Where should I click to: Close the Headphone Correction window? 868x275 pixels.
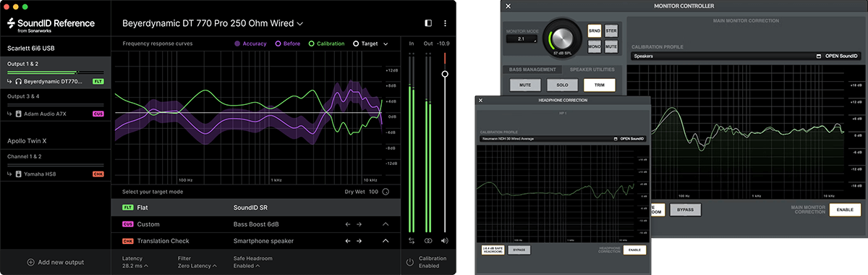(x=480, y=100)
